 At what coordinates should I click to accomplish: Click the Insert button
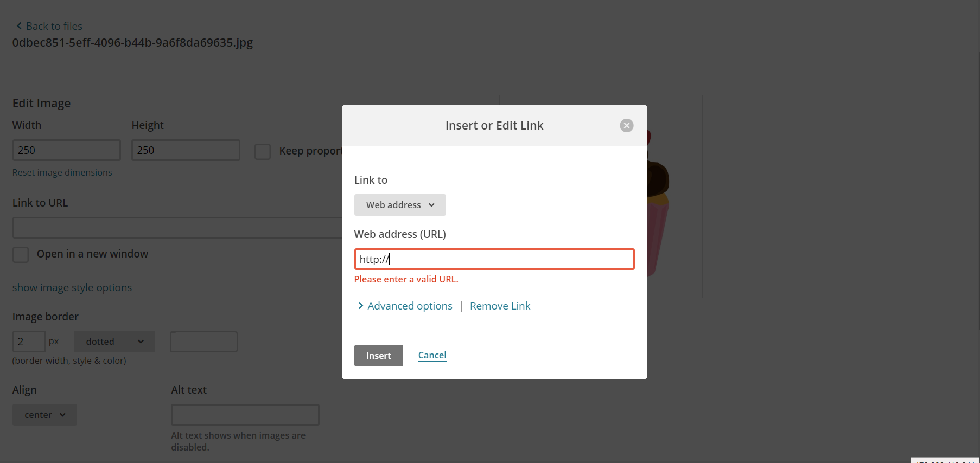[378, 356]
